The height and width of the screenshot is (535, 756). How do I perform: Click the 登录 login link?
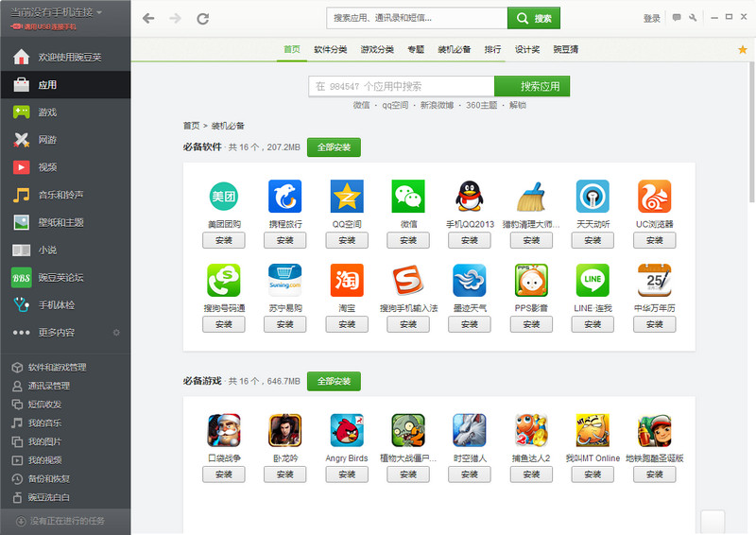pyautogui.click(x=651, y=18)
